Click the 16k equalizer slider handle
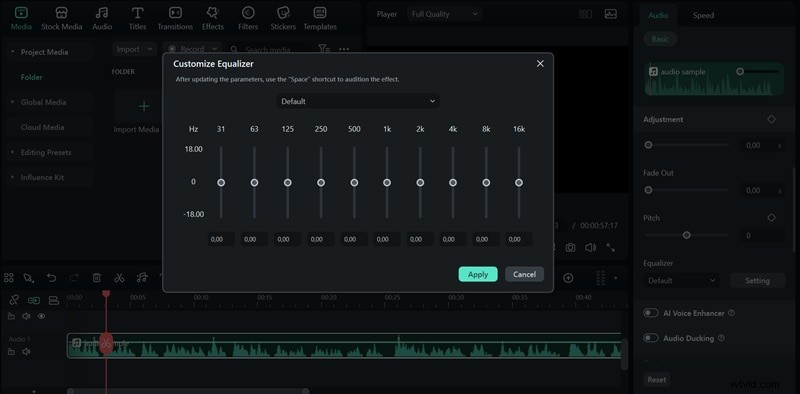The height and width of the screenshot is (394, 800). (x=519, y=183)
